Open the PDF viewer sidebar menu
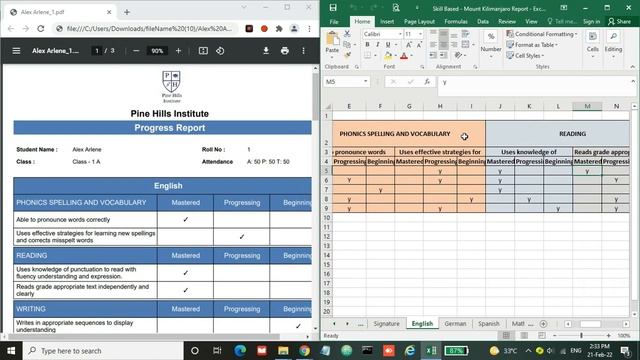The image size is (640, 360). point(16,51)
